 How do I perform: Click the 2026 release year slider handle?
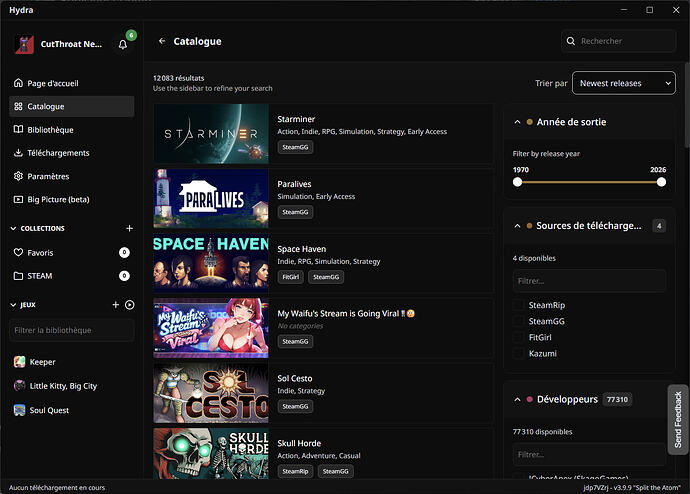click(661, 182)
